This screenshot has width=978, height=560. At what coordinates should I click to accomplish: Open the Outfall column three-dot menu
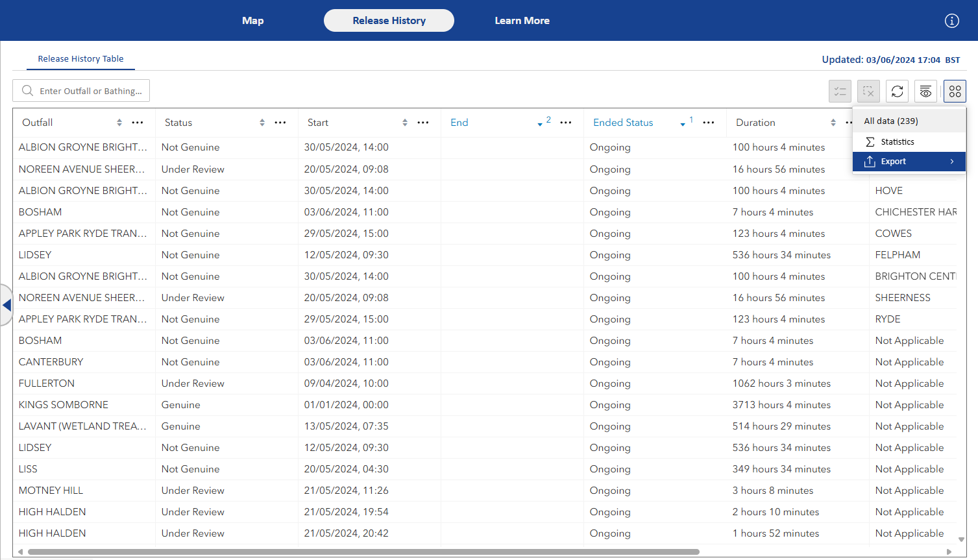(x=138, y=123)
